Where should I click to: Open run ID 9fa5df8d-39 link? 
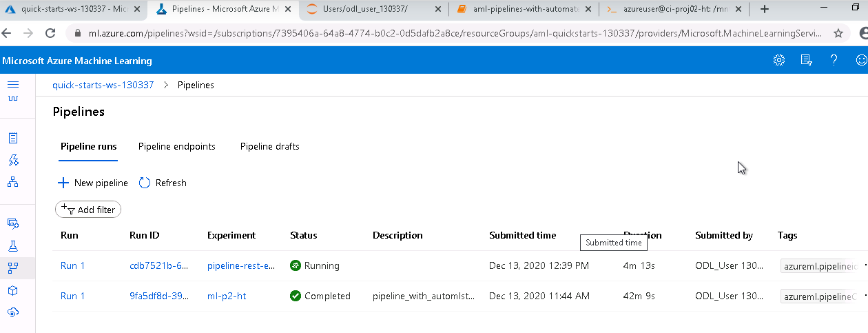pyautogui.click(x=158, y=296)
